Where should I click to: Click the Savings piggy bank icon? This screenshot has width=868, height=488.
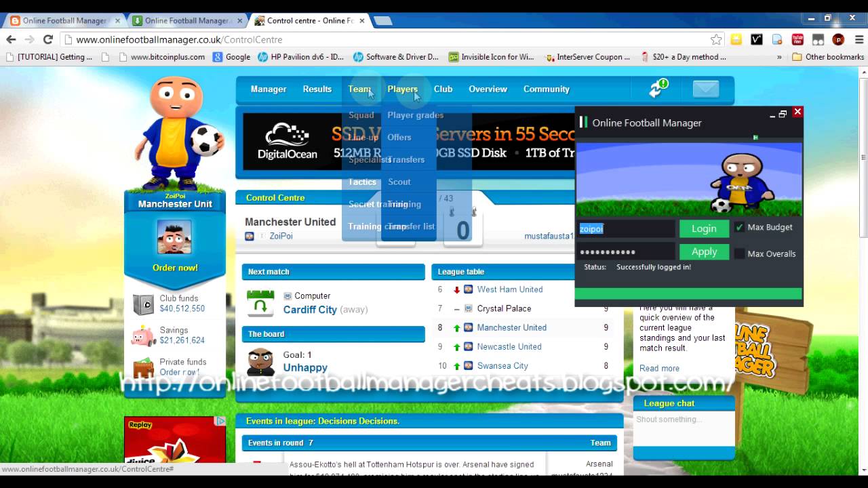click(x=143, y=335)
